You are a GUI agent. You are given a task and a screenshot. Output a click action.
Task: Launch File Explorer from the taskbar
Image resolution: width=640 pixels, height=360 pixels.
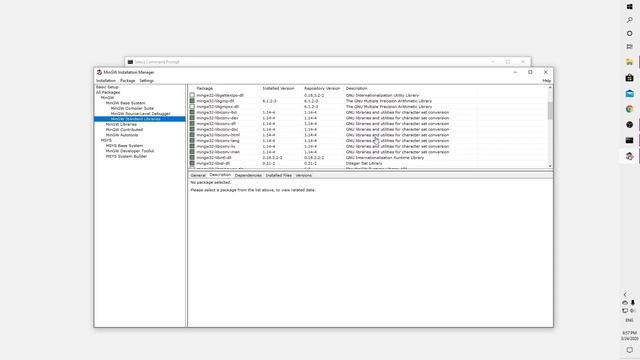click(x=629, y=62)
